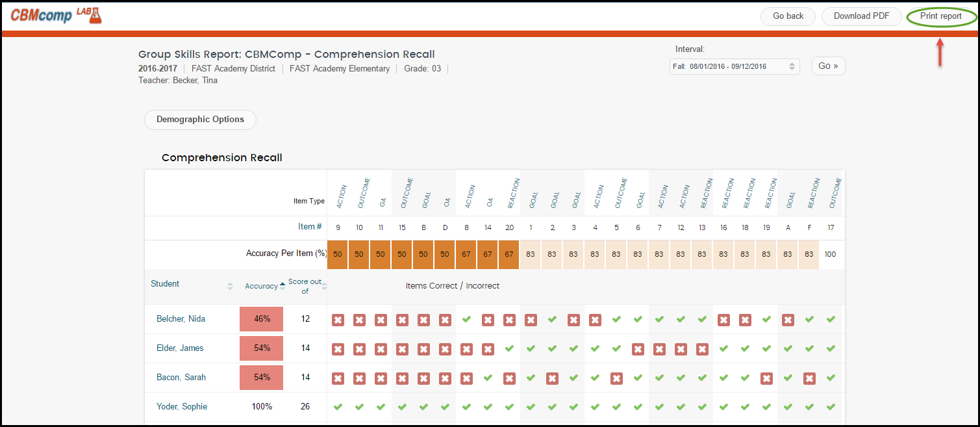Open student Elder, James
Screen dimensions: 980x427
coord(180,348)
